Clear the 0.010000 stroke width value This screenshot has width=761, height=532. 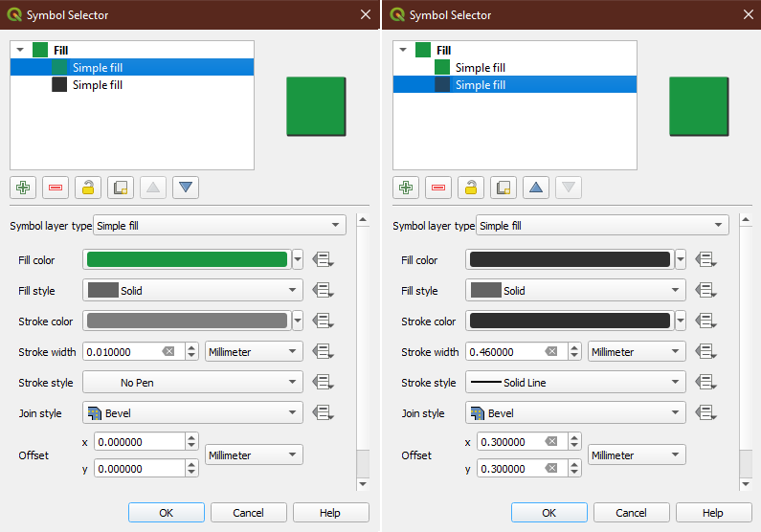(168, 351)
